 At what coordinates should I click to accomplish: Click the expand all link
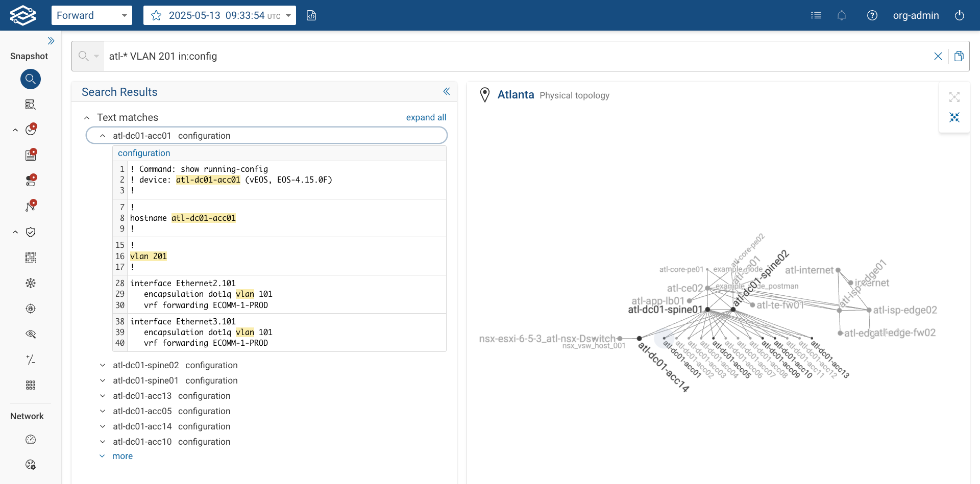pos(426,117)
